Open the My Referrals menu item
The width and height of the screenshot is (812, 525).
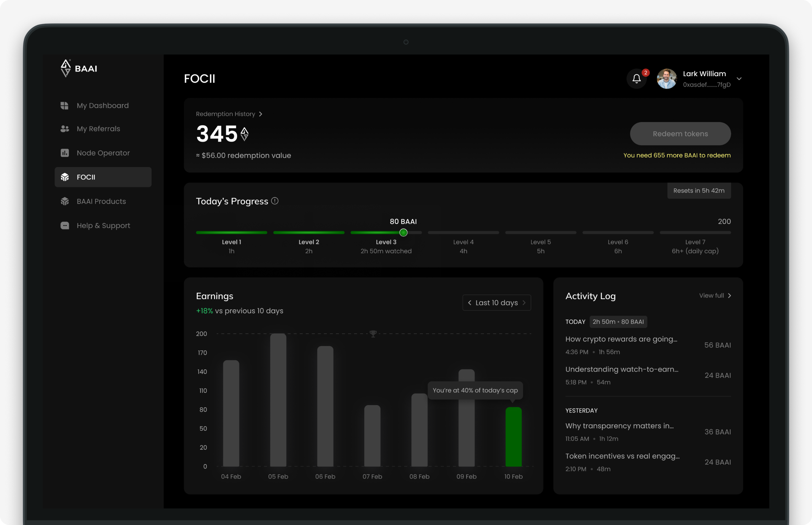coord(98,129)
